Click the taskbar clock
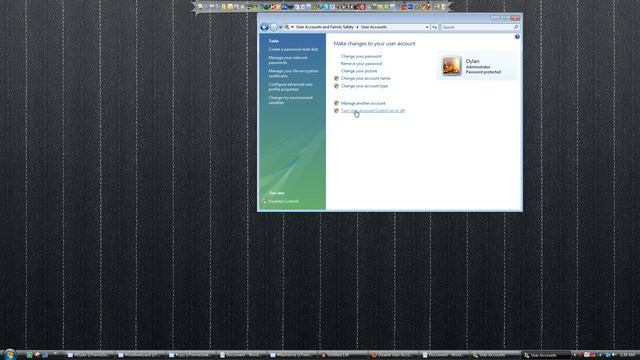Image resolution: width=640 pixels, height=360 pixels. (x=628, y=355)
